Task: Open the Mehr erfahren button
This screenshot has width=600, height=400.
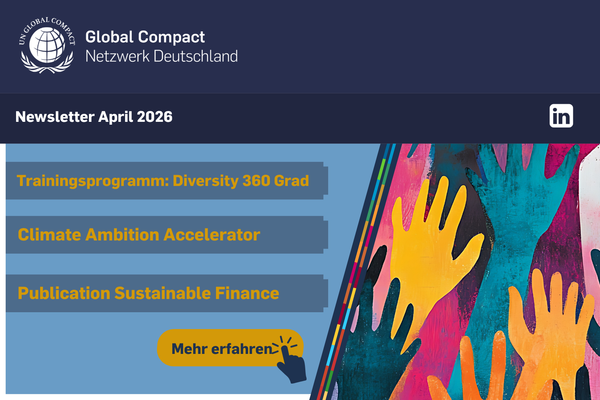Action: [230, 348]
